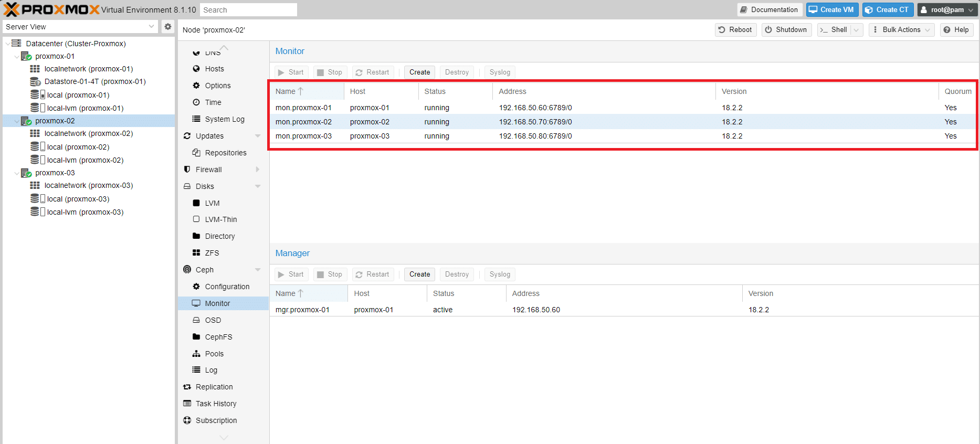Click the CephFS folder icon

tap(196, 337)
